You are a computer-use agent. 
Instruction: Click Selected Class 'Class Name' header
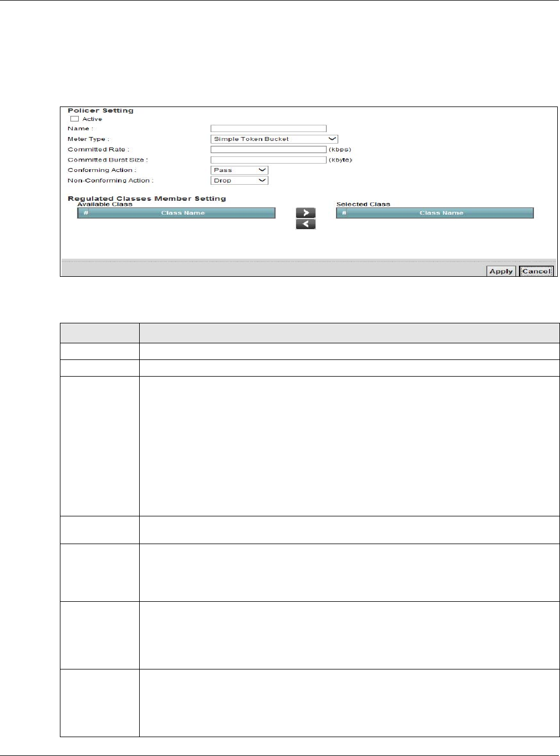(441, 213)
